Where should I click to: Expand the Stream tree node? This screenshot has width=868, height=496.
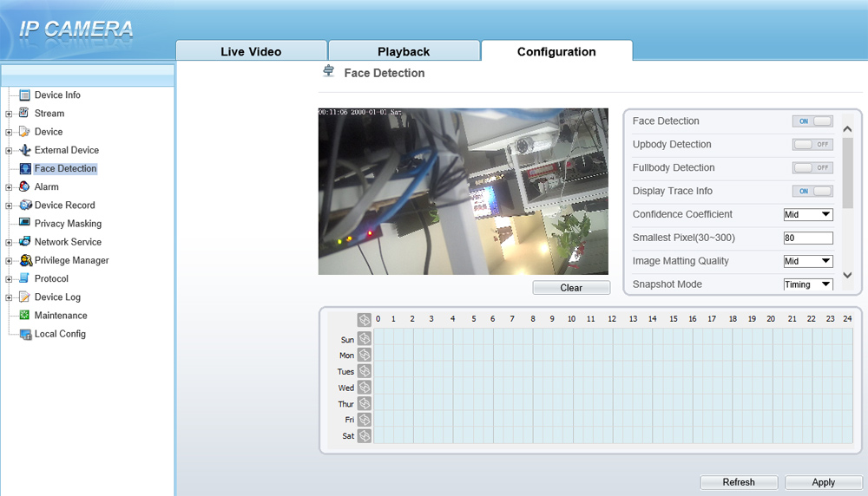(x=9, y=114)
